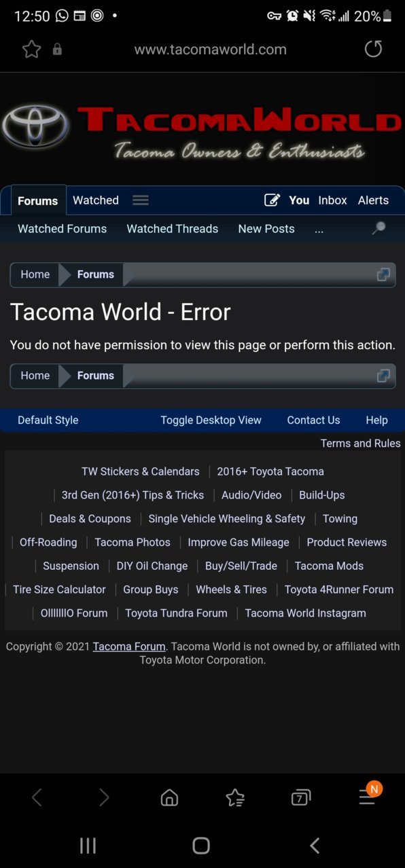This screenshot has width=405, height=868.
Task: Open quick navigation icon in lower breadcrumb
Action: 383,376
